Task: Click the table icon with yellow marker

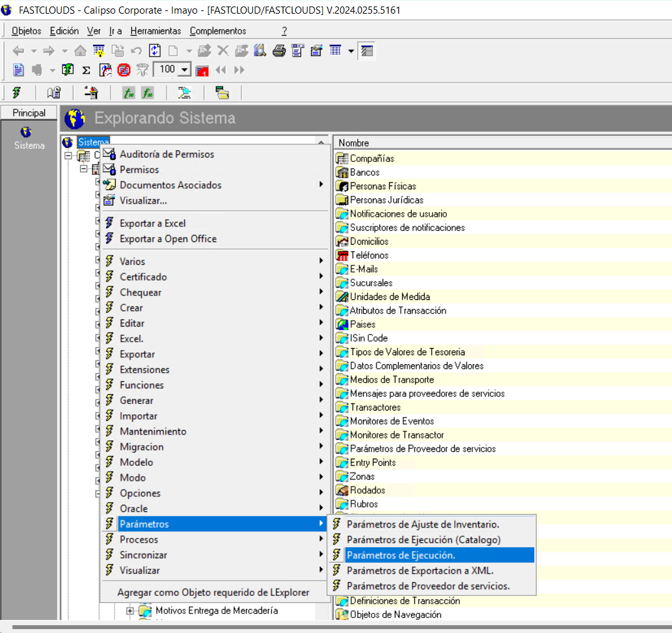Action: [99, 51]
